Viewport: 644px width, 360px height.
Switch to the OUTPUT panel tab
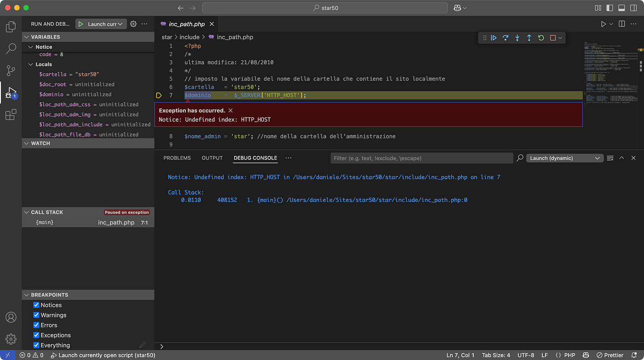coord(212,158)
